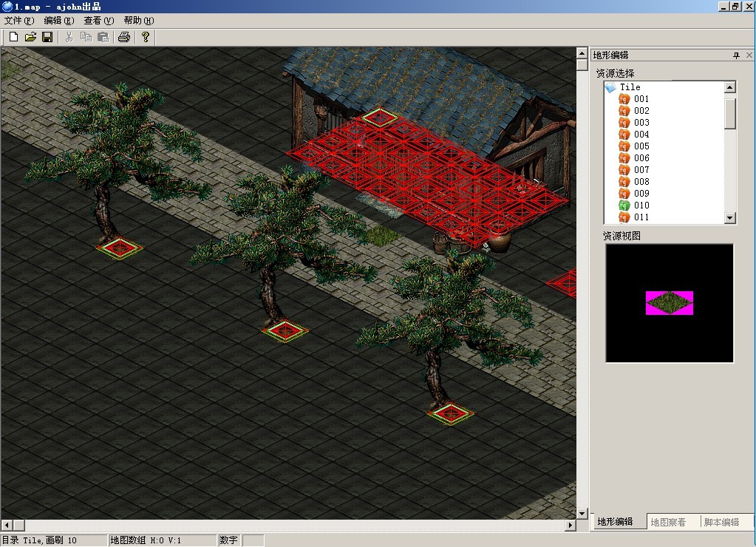This screenshot has width=756, height=547.
Task: Close the 地形编辑 side panel
Action: click(x=749, y=55)
